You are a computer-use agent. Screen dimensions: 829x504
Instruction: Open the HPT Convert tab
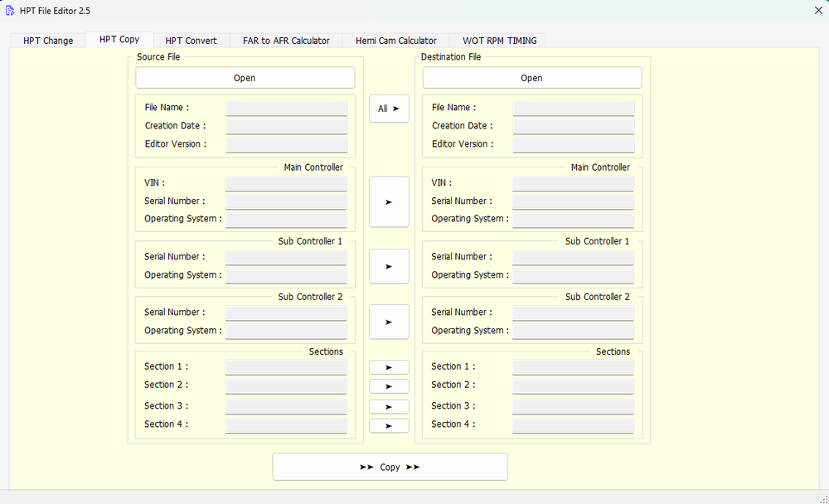click(x=191, y=41)
